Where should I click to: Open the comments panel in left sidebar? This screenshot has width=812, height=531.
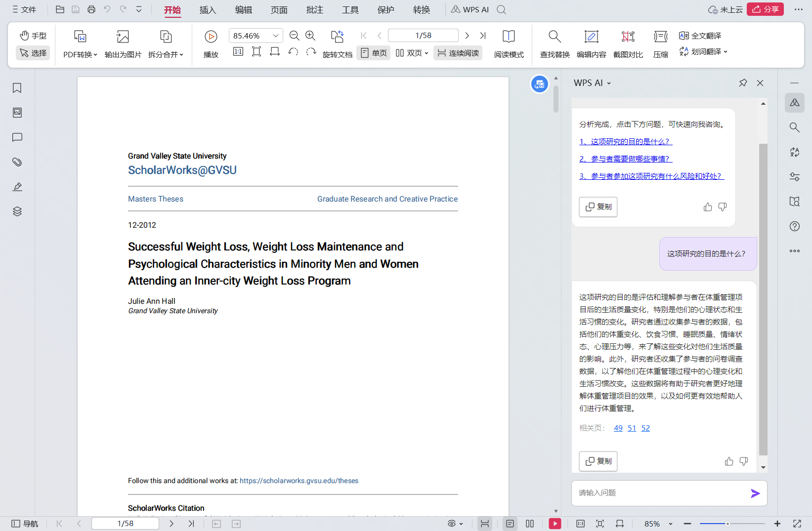click(x=17, y=137)
